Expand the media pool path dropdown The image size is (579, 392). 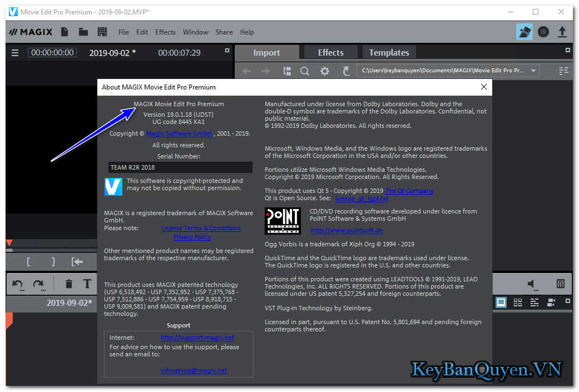click(533, 71)
